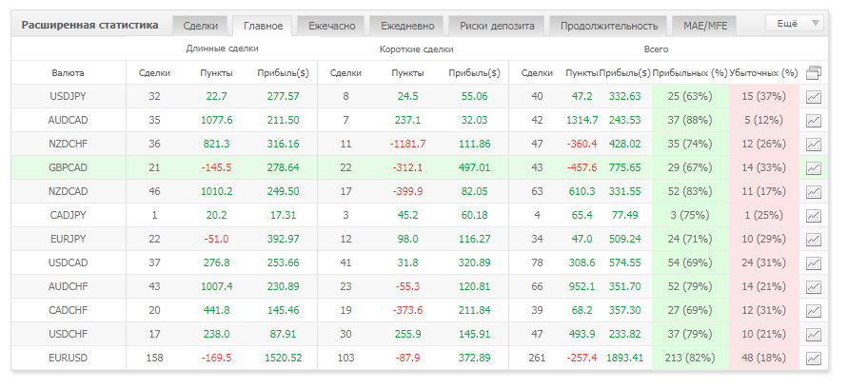Select the GBPCAD currency cell
Screen dimensions: 868x389
click(69, 167)
